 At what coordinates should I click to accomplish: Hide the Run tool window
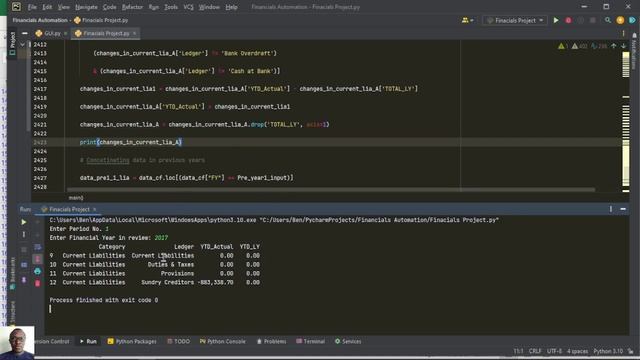point(623,209)
